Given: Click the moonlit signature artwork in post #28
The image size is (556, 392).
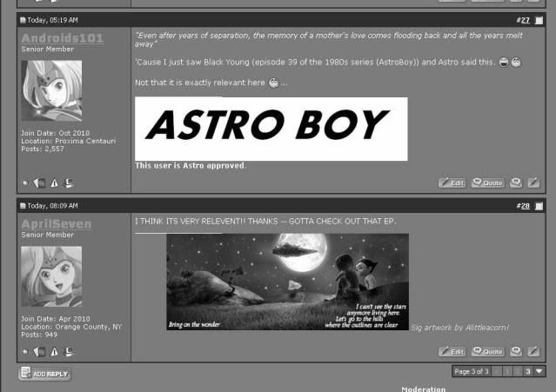Looking at the screenshot, I should [x=288, y=282].
